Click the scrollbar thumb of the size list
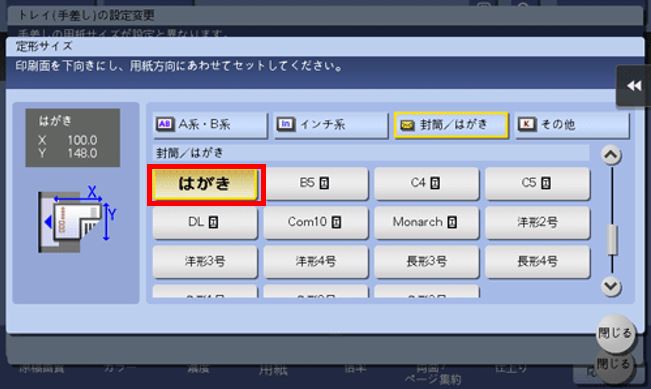The height and width of the screenshot is (389, 651). [x=612, y=240]
